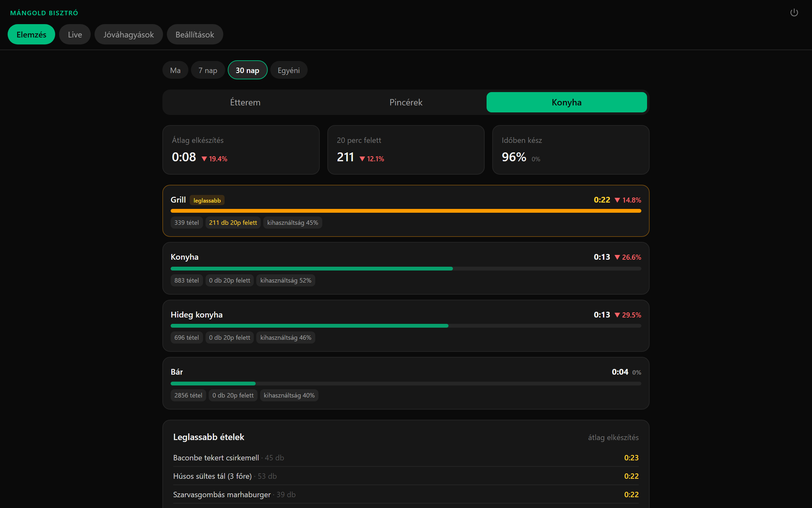Choose the 30 nap range
This screenshot has height=508, width=812.
pyautogui.click(x=248, y=70)
